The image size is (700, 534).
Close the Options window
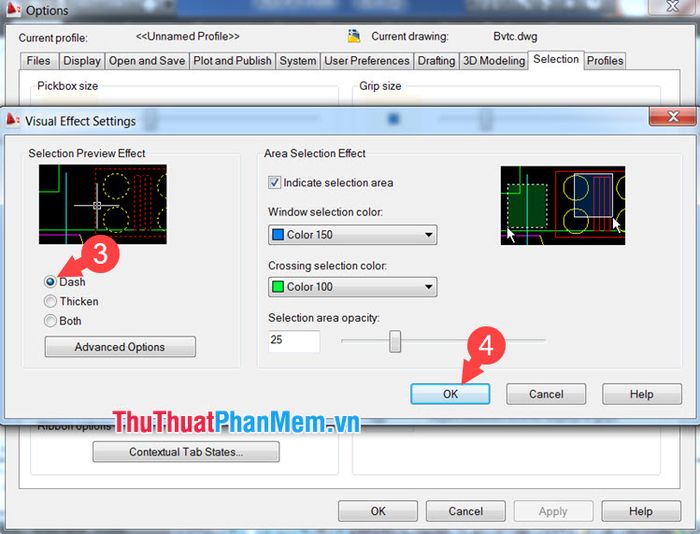click(x=672, y=6)
